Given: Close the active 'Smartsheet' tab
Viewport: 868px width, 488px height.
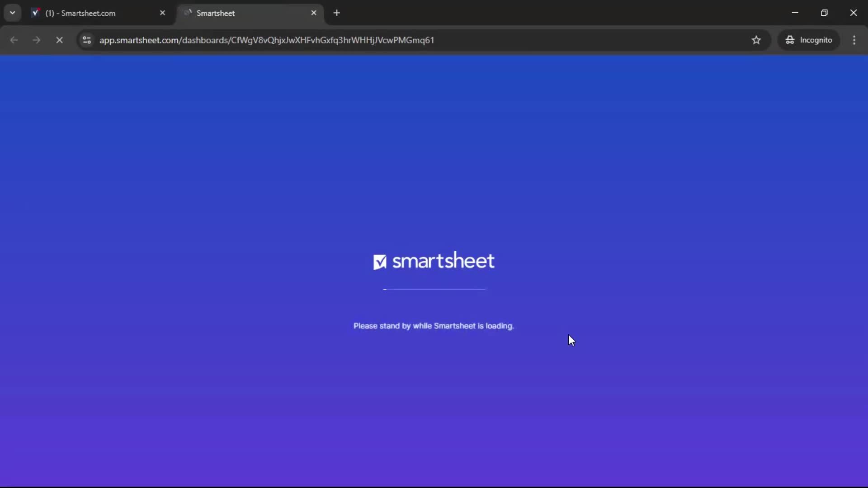Looking at the screenshot, I should [x=314, y=13].
